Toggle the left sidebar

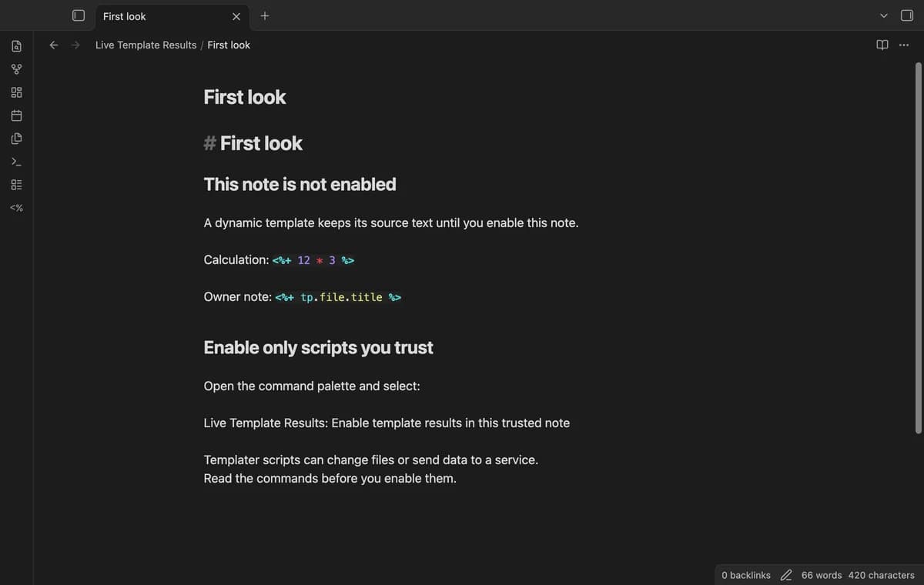[x=78, y=15]
